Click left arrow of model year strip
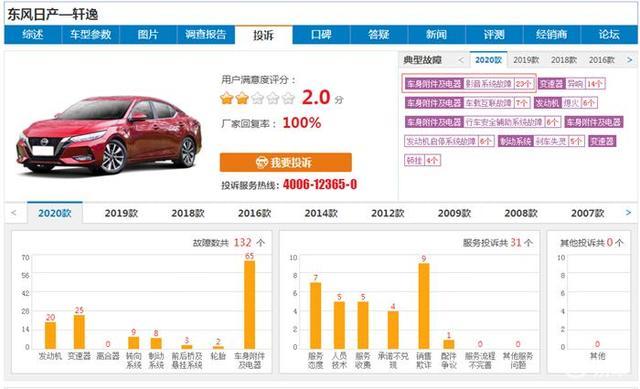Screen dimensions: 640x389 pyautogui.click(x=13, y=213)
